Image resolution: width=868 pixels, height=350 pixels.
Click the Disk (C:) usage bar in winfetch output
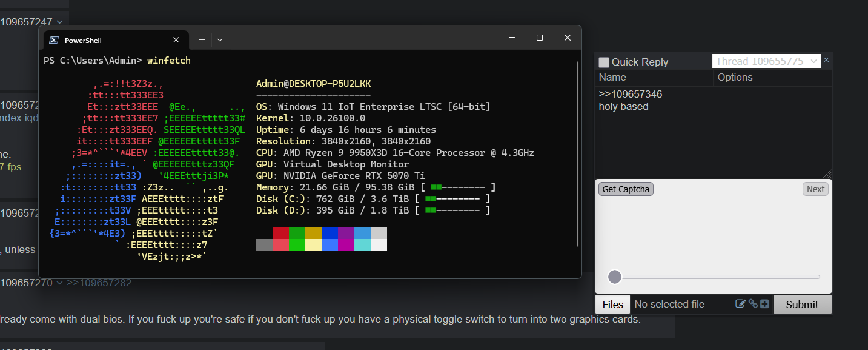pos(452,199)
